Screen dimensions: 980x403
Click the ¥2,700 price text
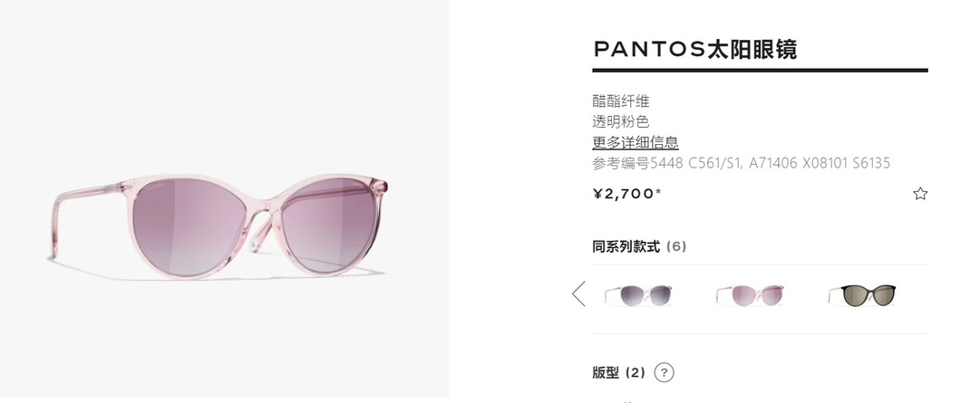click(x=623, y=194)
